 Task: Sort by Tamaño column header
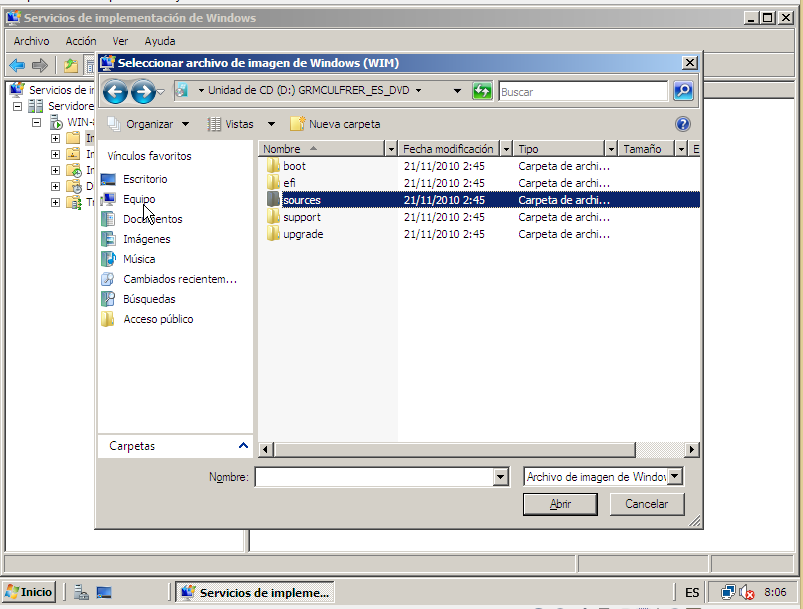point(646,149)
